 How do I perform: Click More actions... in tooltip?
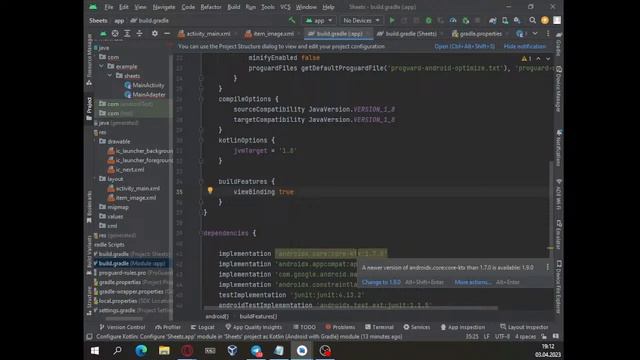tap(473, 282)
